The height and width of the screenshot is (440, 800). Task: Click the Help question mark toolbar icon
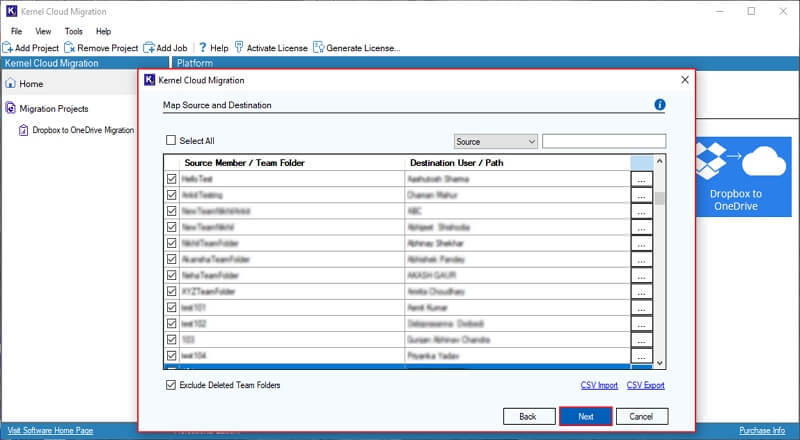pyautogui.click(x=203, y=47)
